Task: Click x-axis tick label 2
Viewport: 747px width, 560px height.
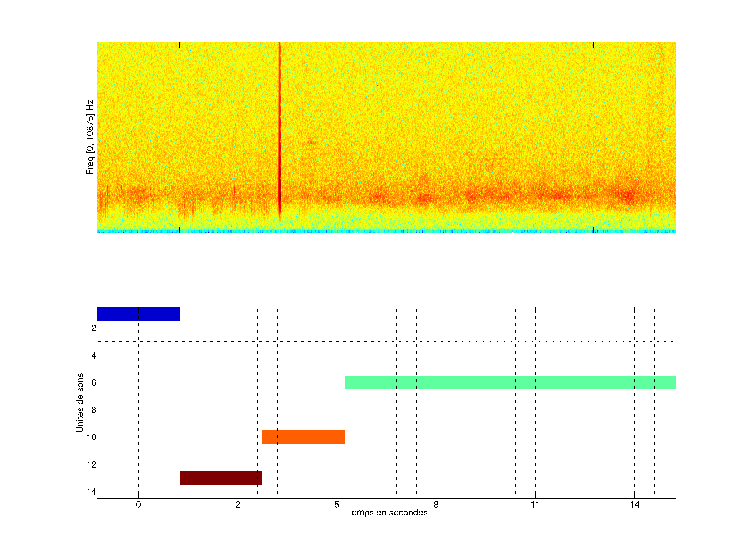Action: click(x=238, y=505)
